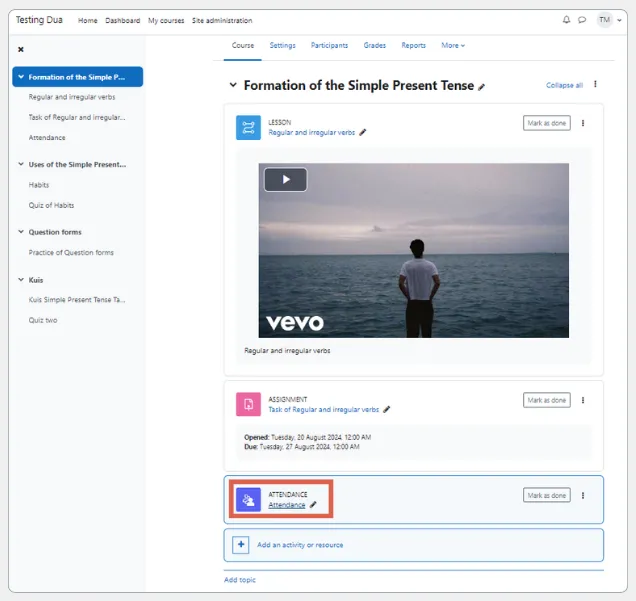Open the Assignment activity actions menu
The height and width of the screenshot is (601, 636).
(583, 400)
